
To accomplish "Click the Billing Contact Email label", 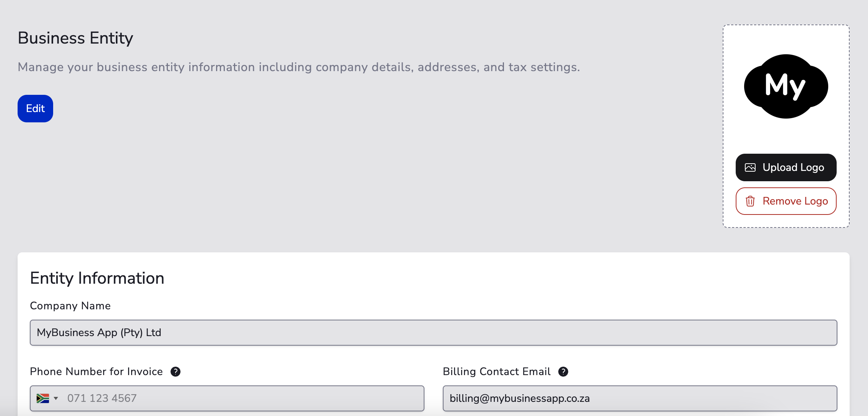I will (496, 372).
